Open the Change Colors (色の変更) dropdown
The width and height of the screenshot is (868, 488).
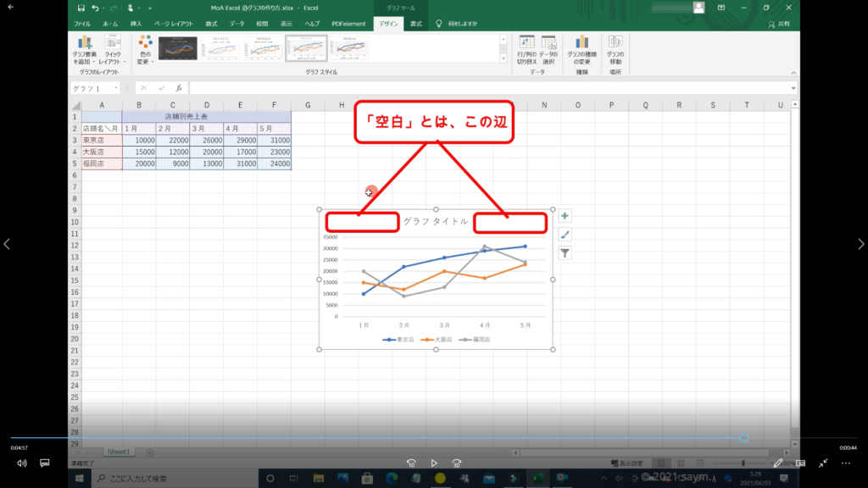pos(145,50)
